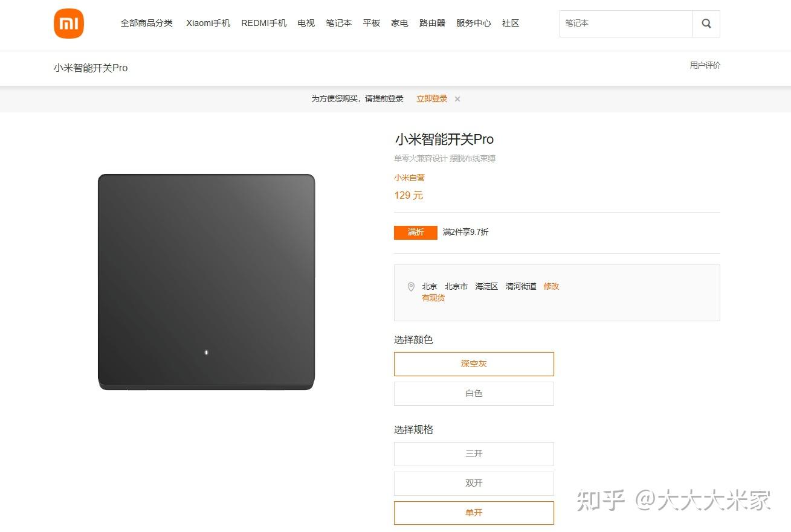Click the 选择规格 heading
The image size is (791, 532).
[413, 430]
